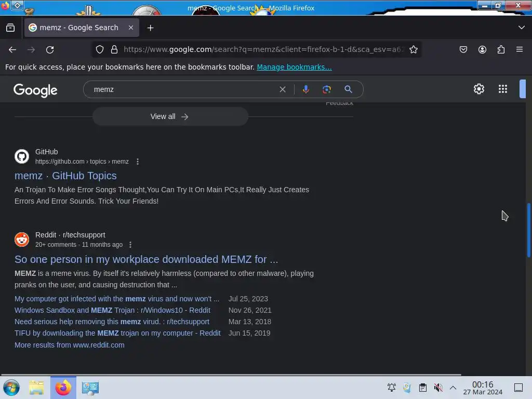
Task: Go forward one page
Action: [31, 49]
